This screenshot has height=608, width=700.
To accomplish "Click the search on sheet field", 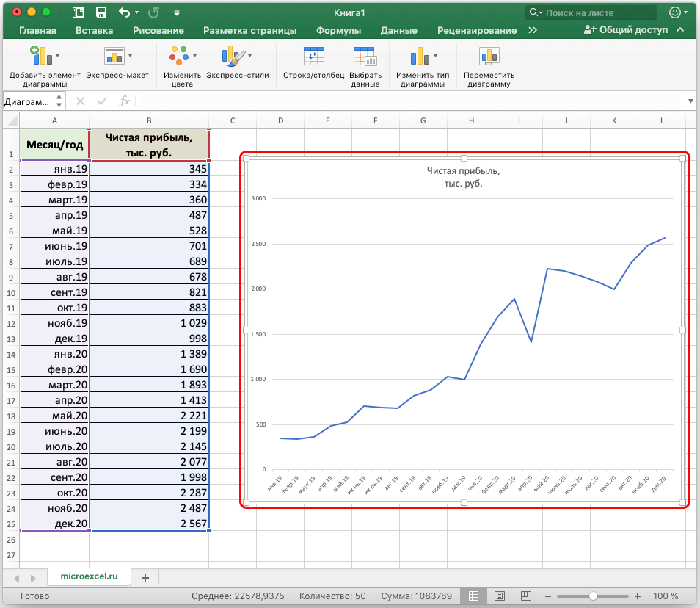I will point(591,12).
